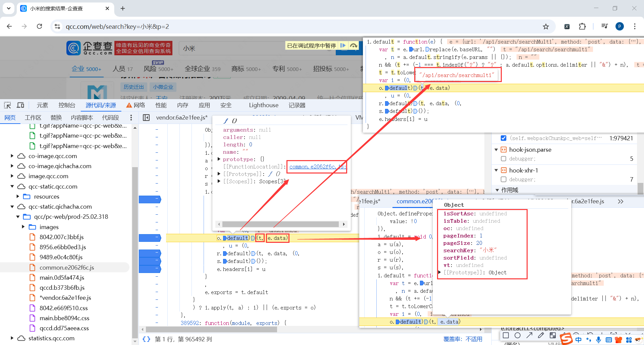Bookmark this page with the star icon
The height and width of the screenshot is (345, 644).
546,26
